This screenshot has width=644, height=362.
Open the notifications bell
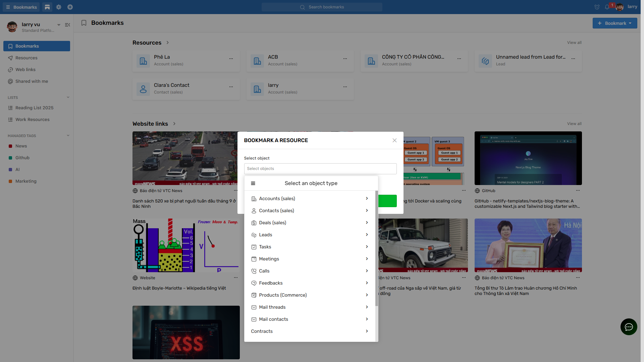coord(607,7)
